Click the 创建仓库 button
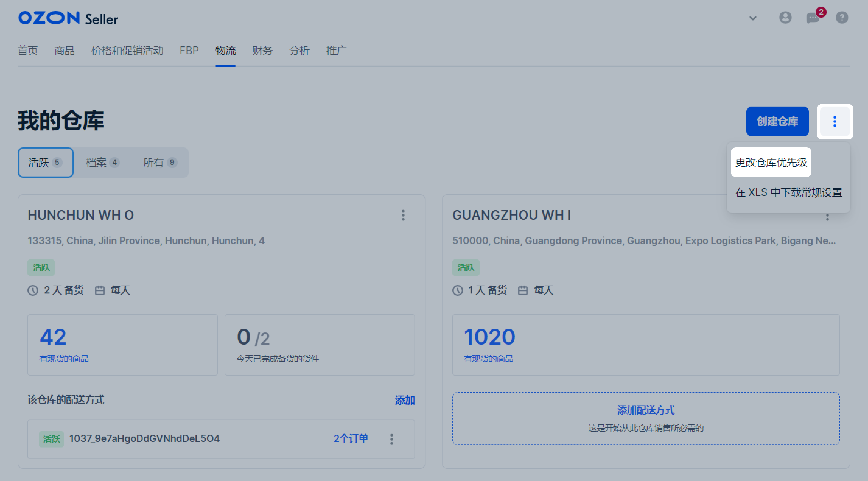Viewport: 868px width, 481px height. [777, 121]
